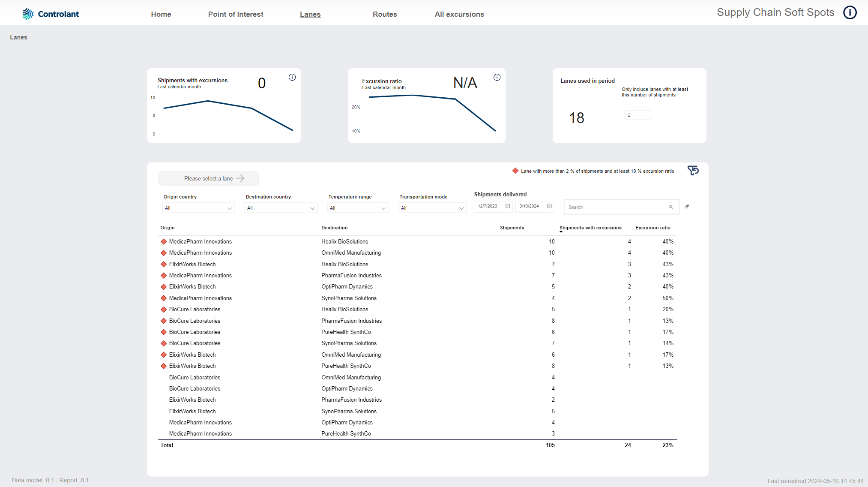Open the Transportation mode dropdown
Image resolution: width=868 pixels, height=487 pixels.
(432, 208)
